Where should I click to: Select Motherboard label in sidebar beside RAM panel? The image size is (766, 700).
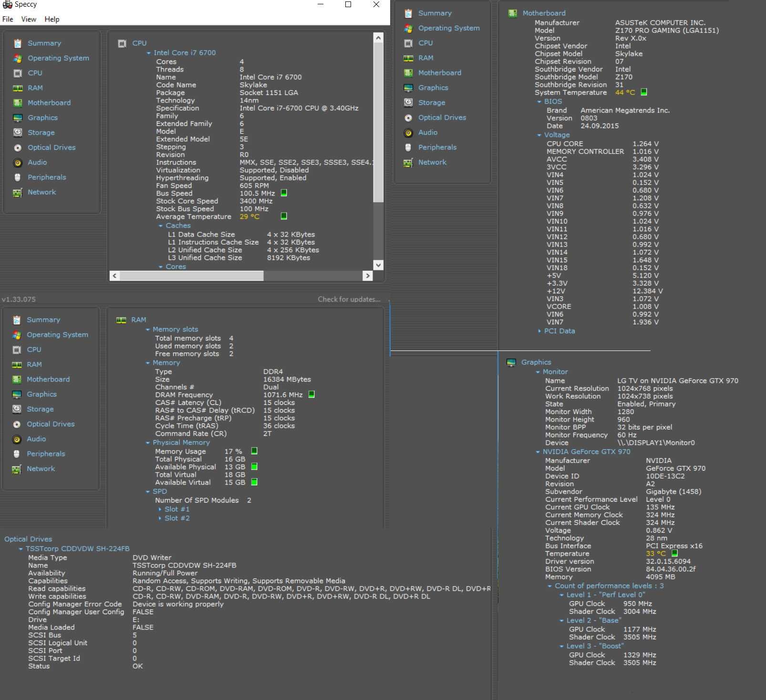coord(48,380)
